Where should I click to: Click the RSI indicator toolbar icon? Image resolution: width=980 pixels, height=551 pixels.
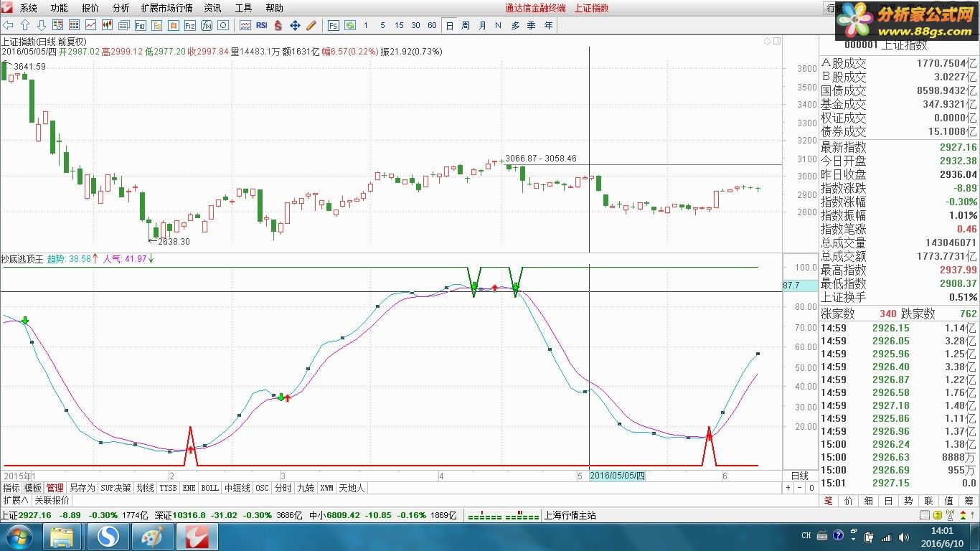[262, 25]
